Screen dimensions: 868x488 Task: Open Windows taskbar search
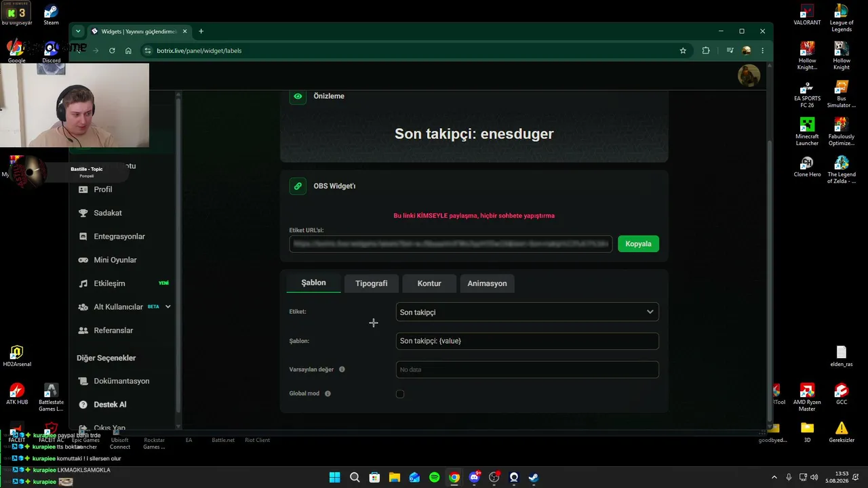pos(355,477)
